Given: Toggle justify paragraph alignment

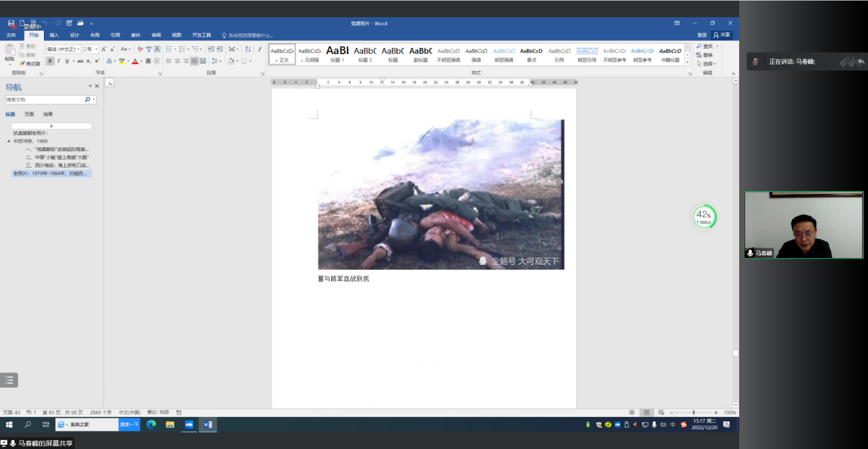Looking at the screenshot, I should coord(194,61).
